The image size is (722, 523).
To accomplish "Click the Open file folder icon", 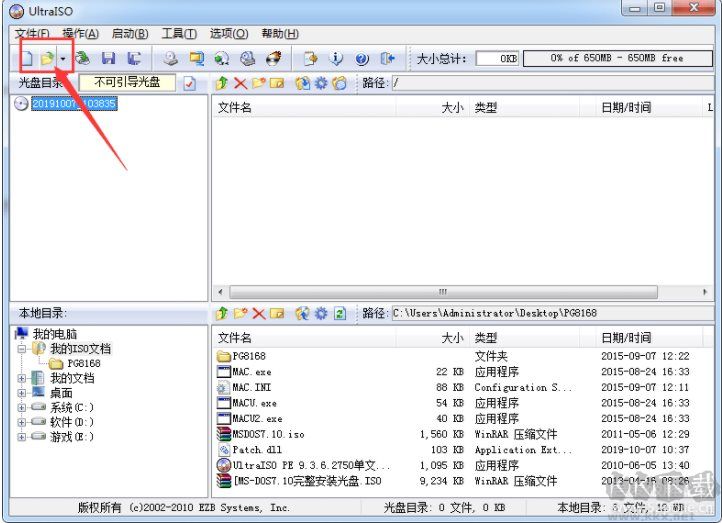I will pyautogui.click(x=46, y=59).
